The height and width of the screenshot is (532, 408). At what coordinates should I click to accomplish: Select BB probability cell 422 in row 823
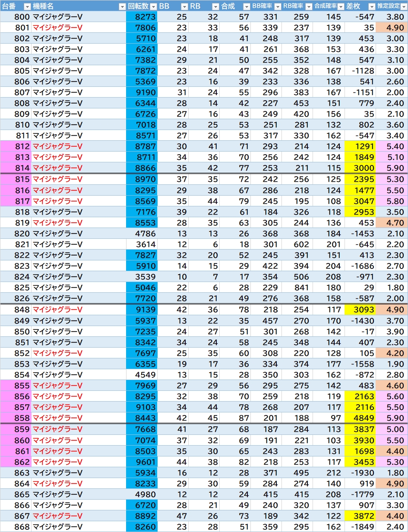(266, 266)
